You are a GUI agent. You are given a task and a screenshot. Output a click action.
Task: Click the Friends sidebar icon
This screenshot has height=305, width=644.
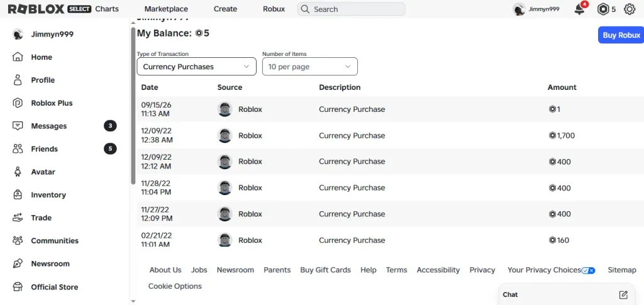pyautogui.click(x=18, y=149)
